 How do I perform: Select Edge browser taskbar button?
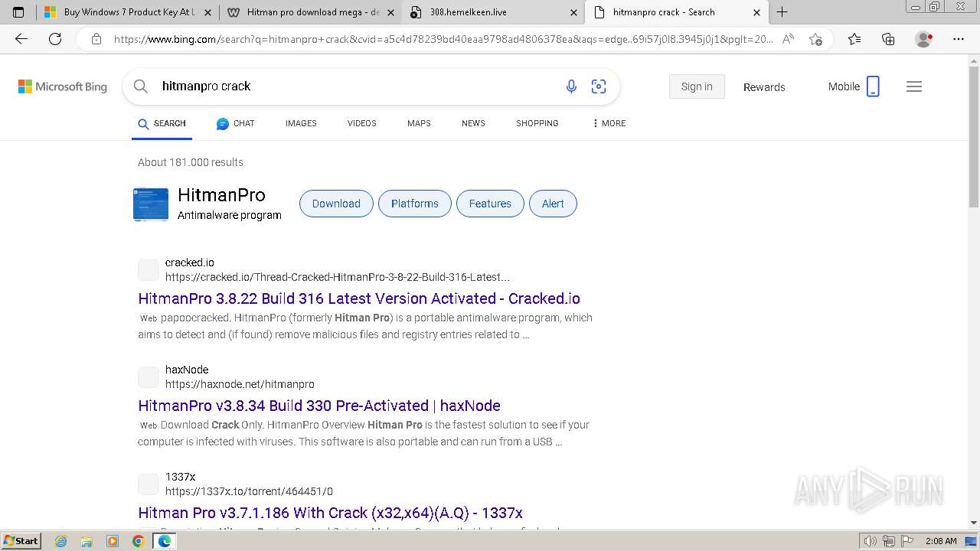click(164, 541)
